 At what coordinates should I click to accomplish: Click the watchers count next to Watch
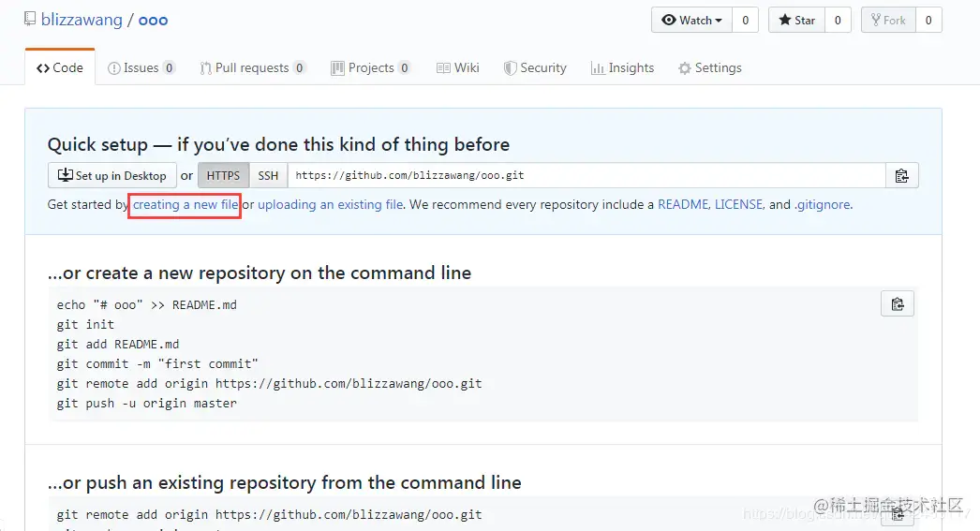[745, 20]
